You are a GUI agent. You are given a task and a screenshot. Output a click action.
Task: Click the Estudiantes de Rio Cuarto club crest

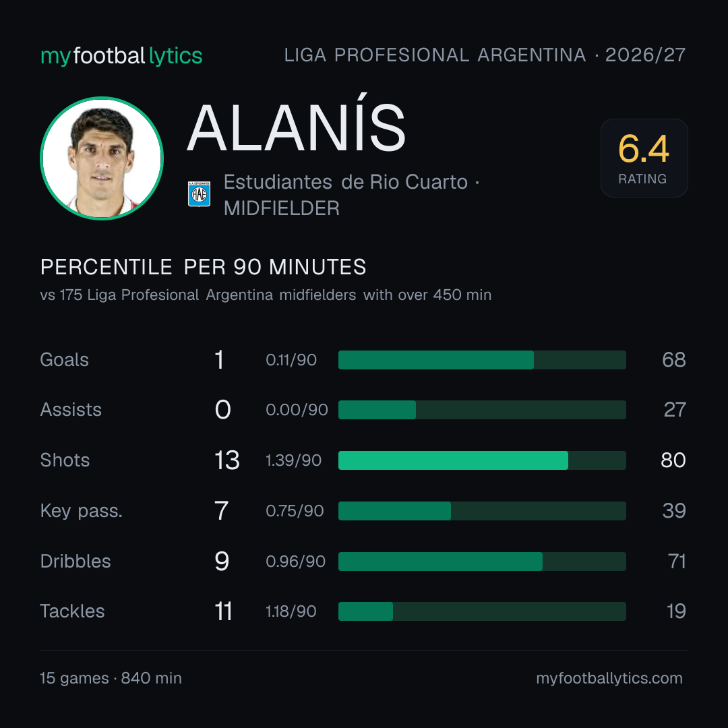pyautogui.click(x=199, y=194)
